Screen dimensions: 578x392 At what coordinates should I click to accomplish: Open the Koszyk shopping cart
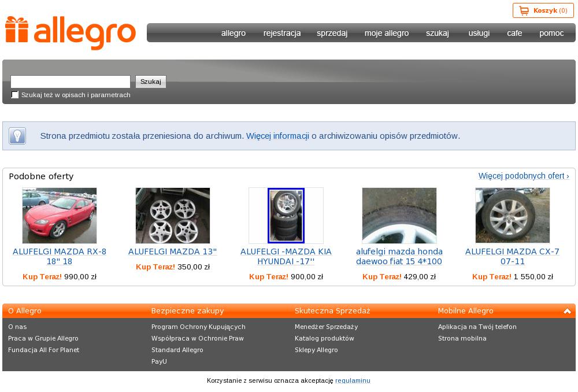click(543, 10)
